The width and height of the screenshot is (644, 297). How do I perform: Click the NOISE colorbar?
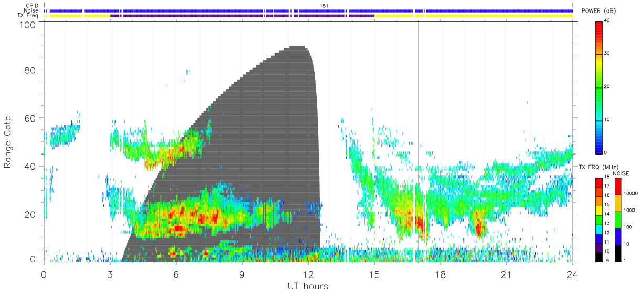[x=617, y=219]
